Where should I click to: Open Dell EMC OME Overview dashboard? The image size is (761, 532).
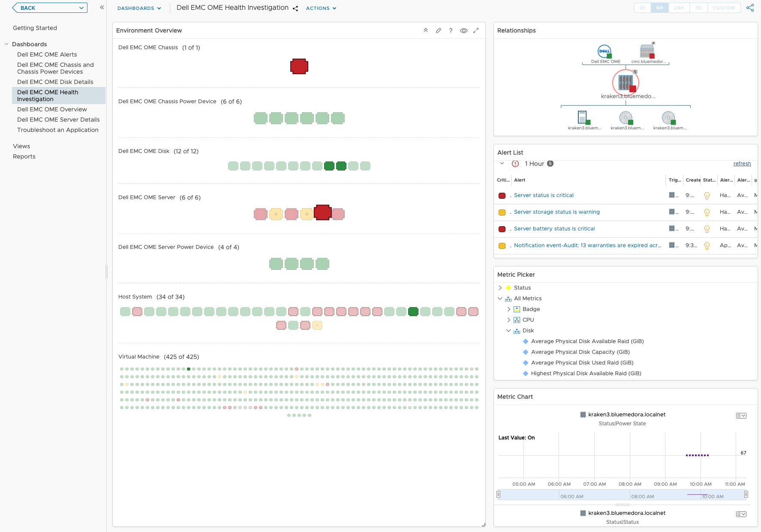coord(52,109)
